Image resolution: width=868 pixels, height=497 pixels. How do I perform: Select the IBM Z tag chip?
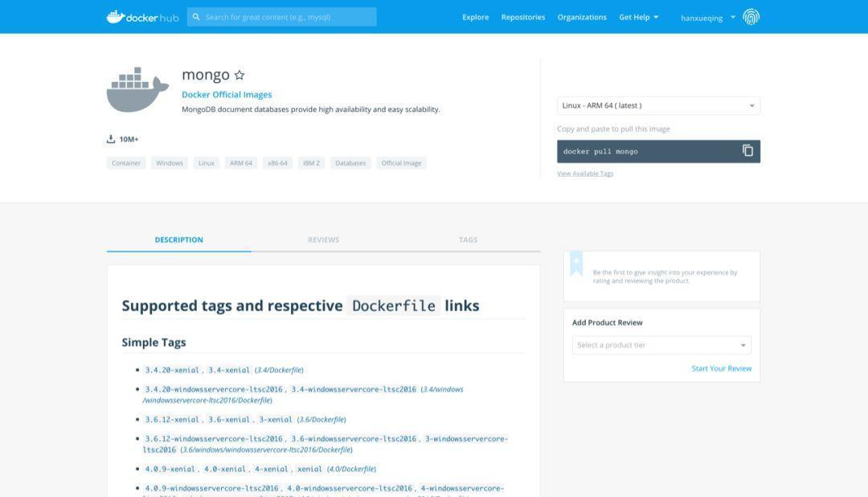(311, 163)
